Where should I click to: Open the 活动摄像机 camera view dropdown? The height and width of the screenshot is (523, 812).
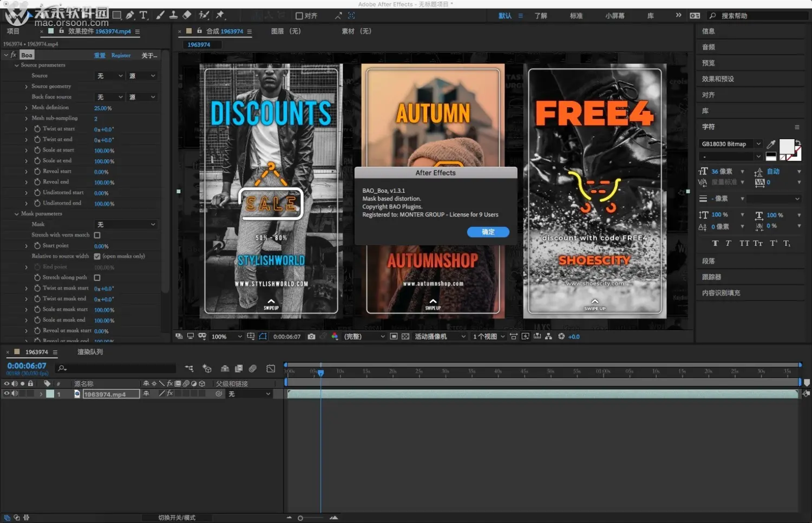440,337
